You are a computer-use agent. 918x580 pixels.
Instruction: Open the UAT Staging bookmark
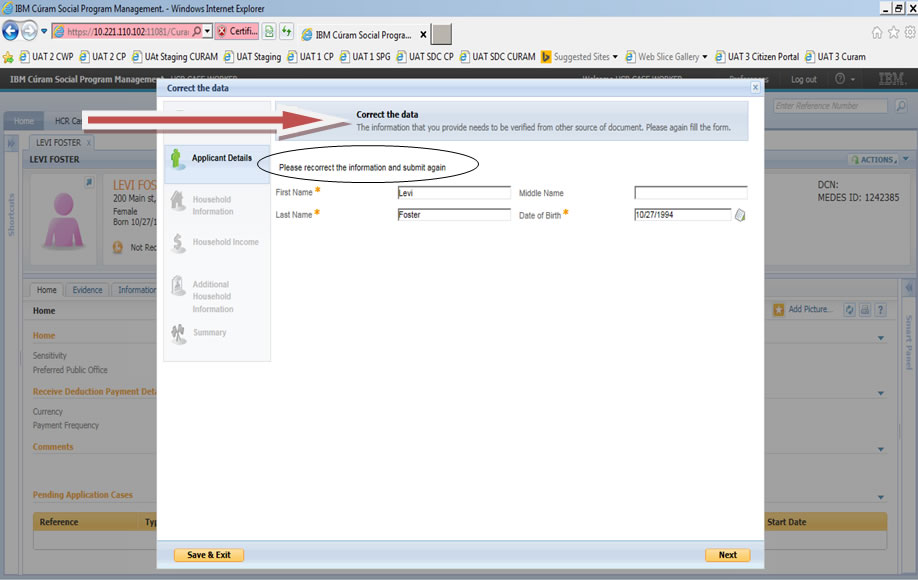pos(252,57)
